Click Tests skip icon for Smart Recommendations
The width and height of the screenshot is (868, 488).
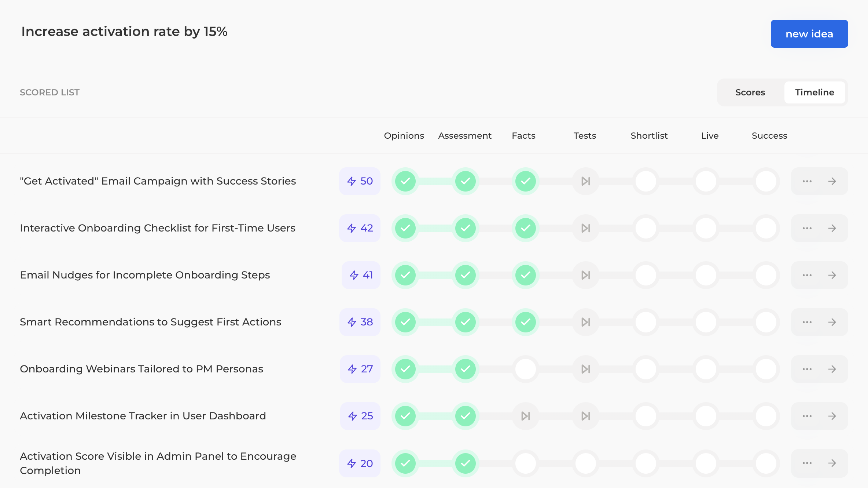585,322
